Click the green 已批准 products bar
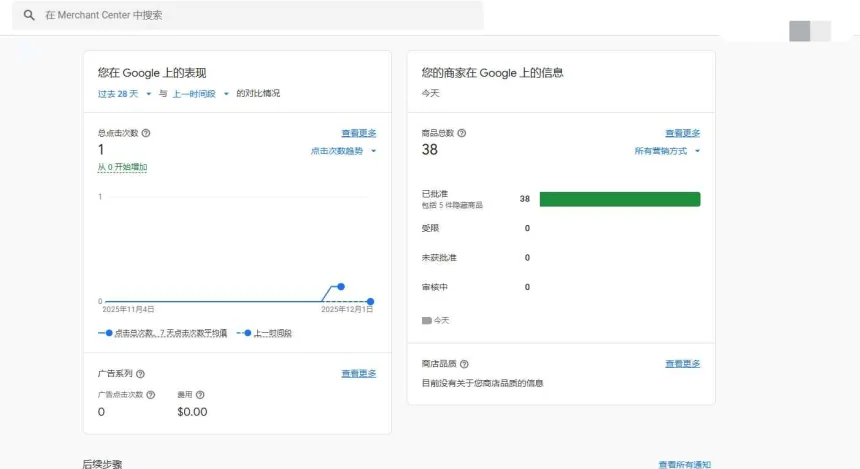This screenshot has height=469, width=860. [x=619, y=199]
